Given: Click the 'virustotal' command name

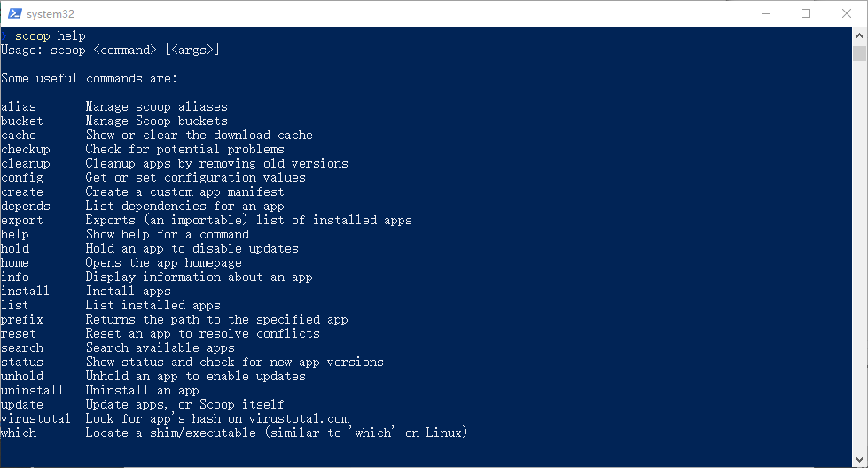Looking at the screenshot, I should 35,418.
